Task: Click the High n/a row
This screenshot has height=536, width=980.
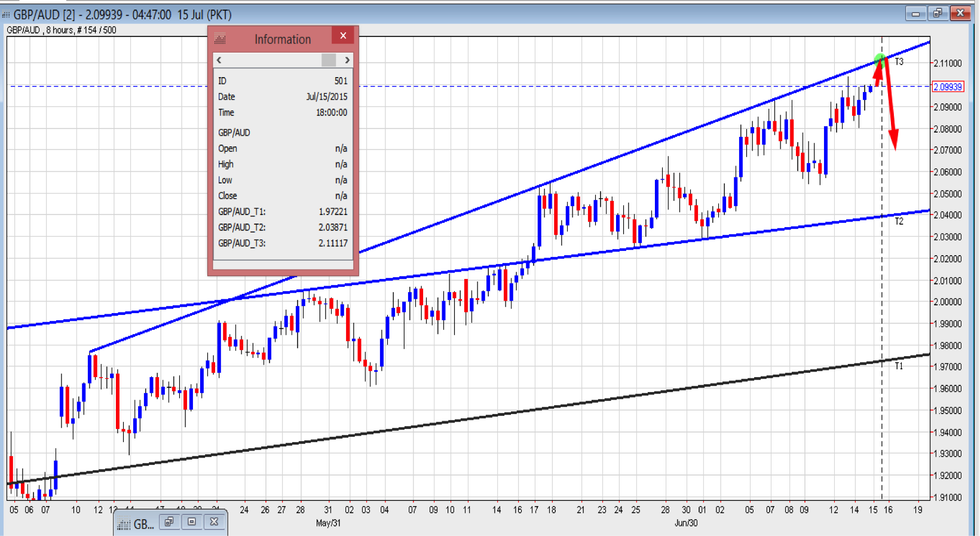Action: coord(283,164)
